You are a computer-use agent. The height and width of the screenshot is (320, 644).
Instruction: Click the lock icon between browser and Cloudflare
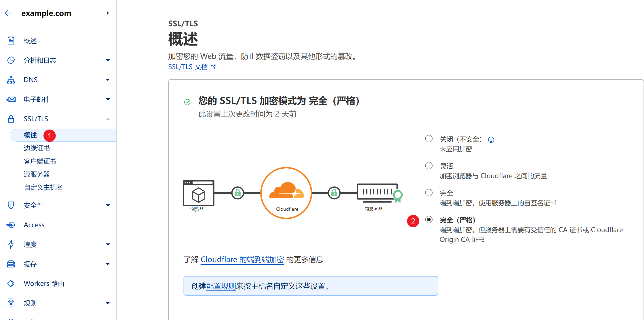237,193
